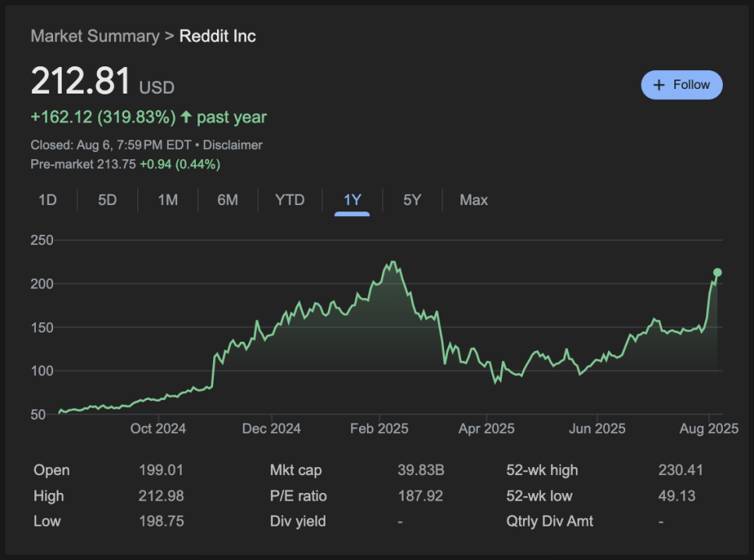Open the Disclaimer link

(233, 145)
